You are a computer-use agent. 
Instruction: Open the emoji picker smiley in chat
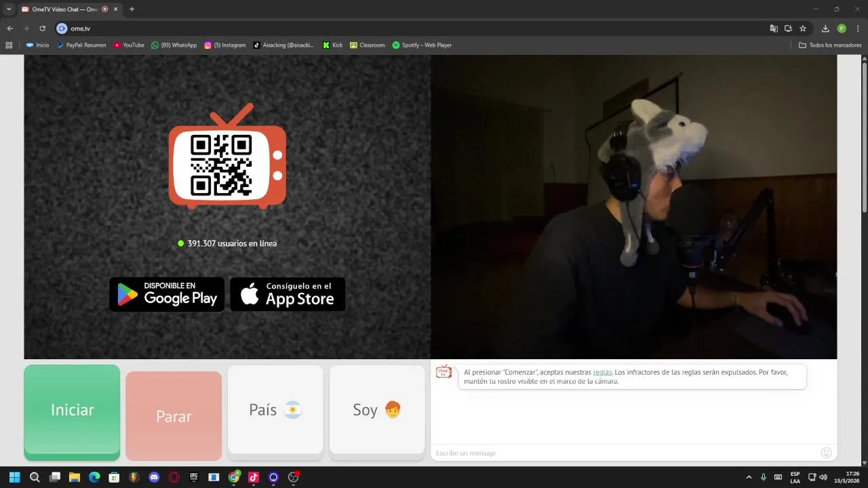(826, 453)
